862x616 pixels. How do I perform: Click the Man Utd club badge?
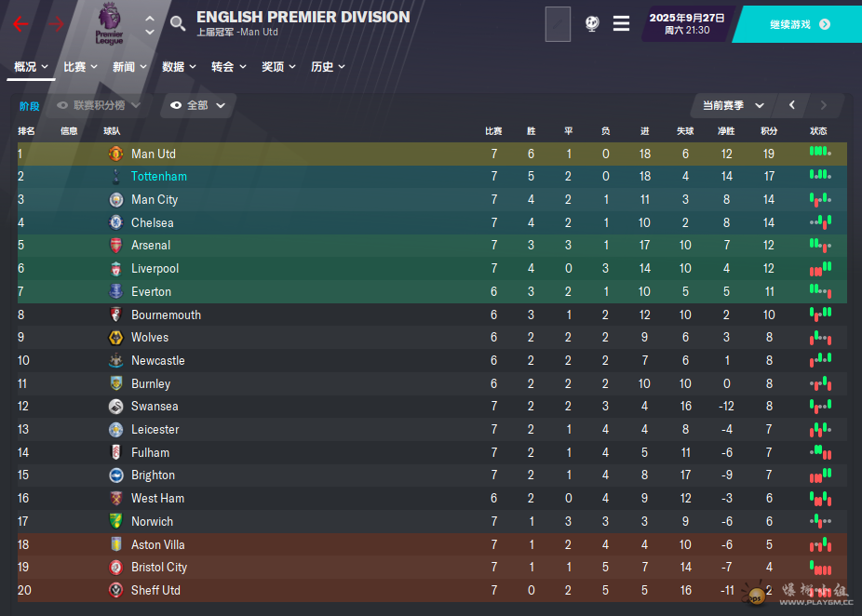pyautogui.click(x=116, y=154)
